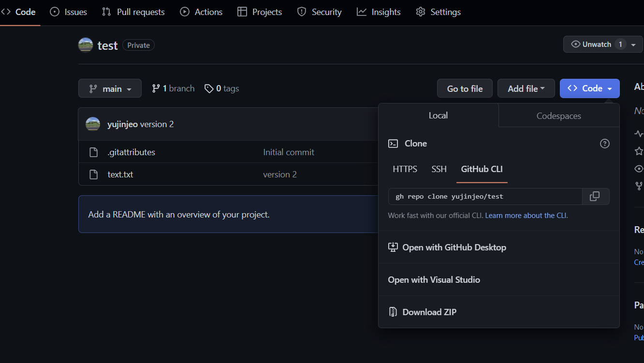Image resolution: width=644 pixels, height=363 pixels.
Task: Switch to the Codespaces tab
Action: tap(559, 116)
